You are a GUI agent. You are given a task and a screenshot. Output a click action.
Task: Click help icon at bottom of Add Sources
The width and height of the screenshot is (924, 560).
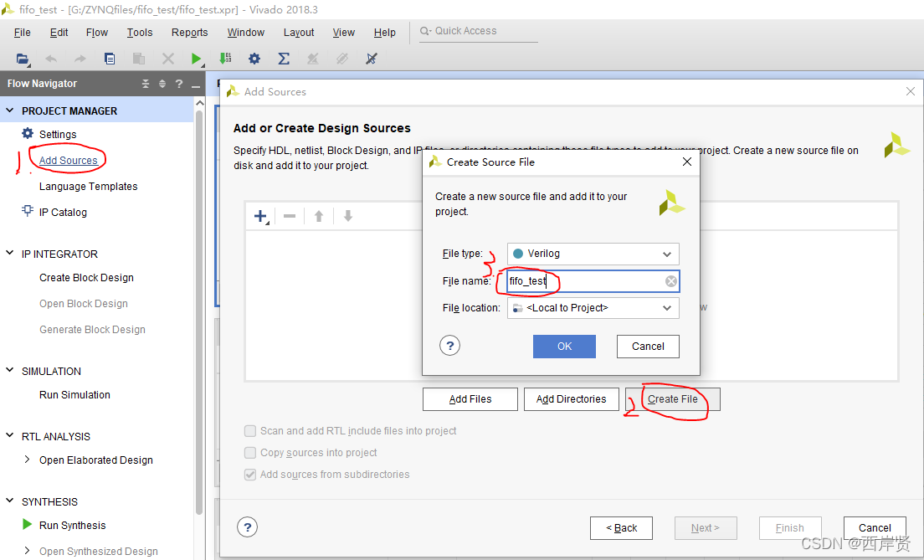(248, 527)
